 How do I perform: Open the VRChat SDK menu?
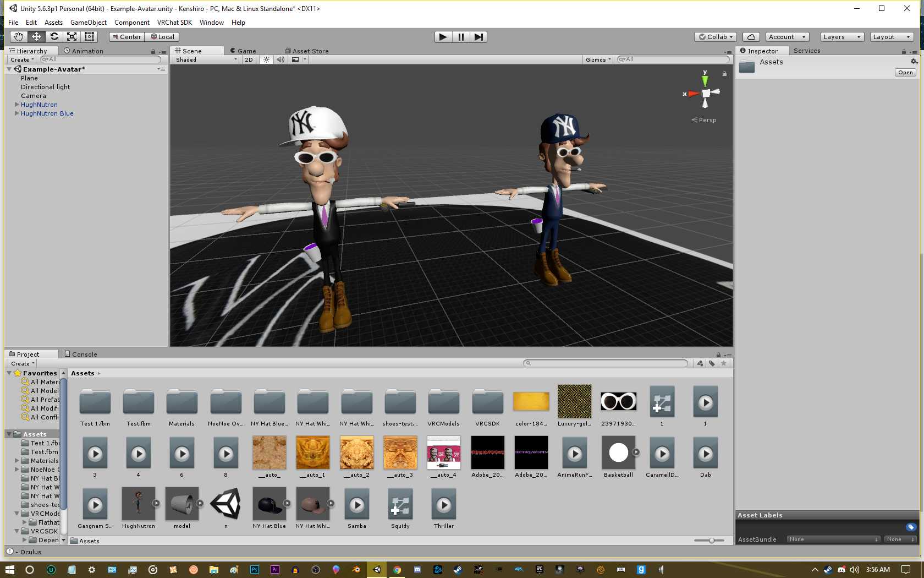(174, 23)
